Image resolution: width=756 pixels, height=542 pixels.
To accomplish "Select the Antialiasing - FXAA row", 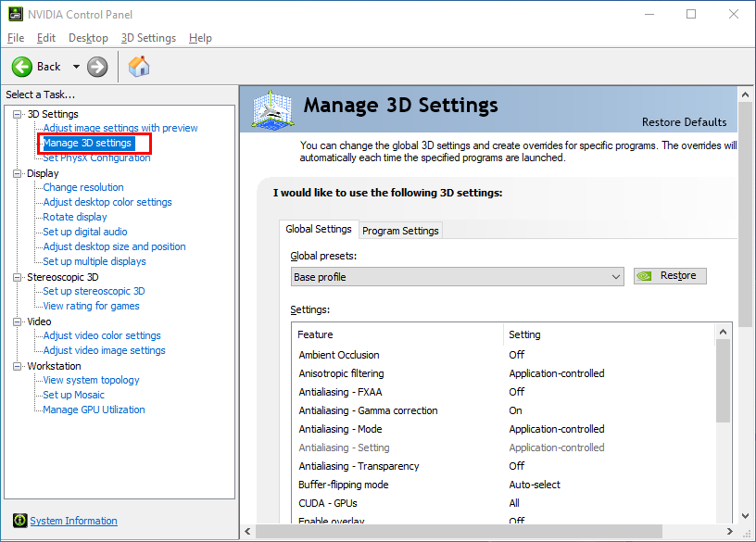I will coord(503,392).
